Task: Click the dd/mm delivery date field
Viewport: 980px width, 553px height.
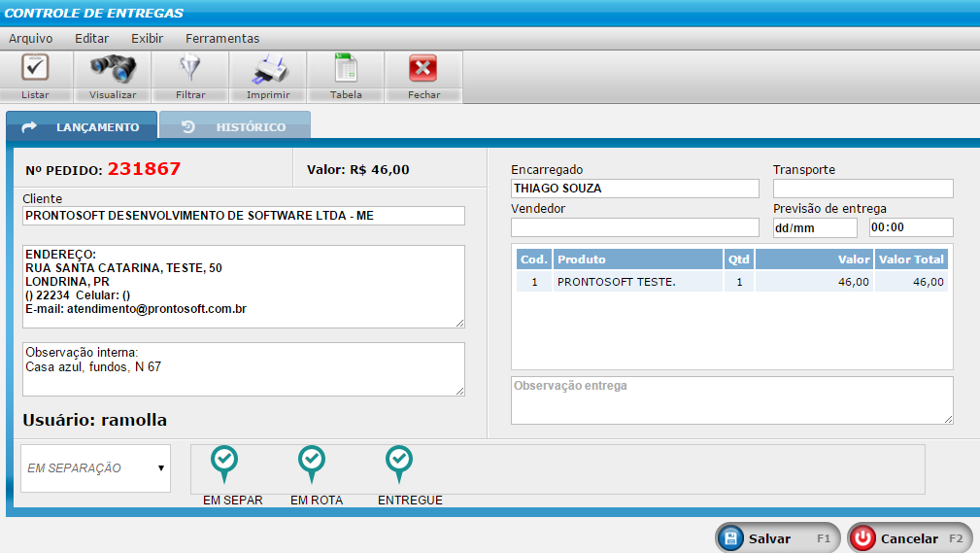Action: coord(815,227)
